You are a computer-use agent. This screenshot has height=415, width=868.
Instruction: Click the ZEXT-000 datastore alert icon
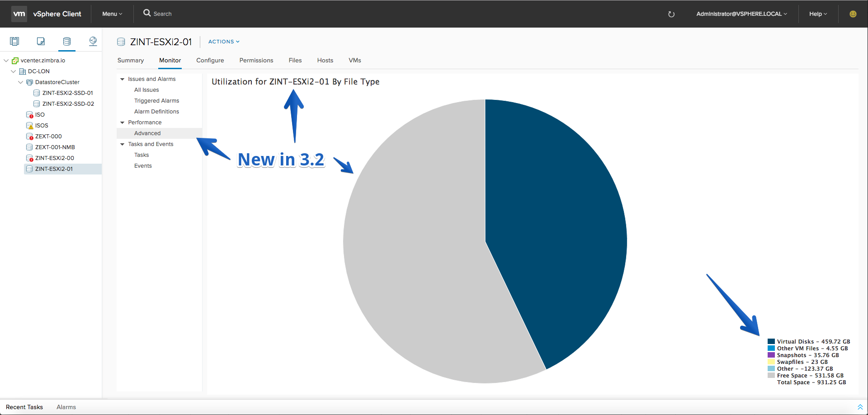[x=30, y=137]
